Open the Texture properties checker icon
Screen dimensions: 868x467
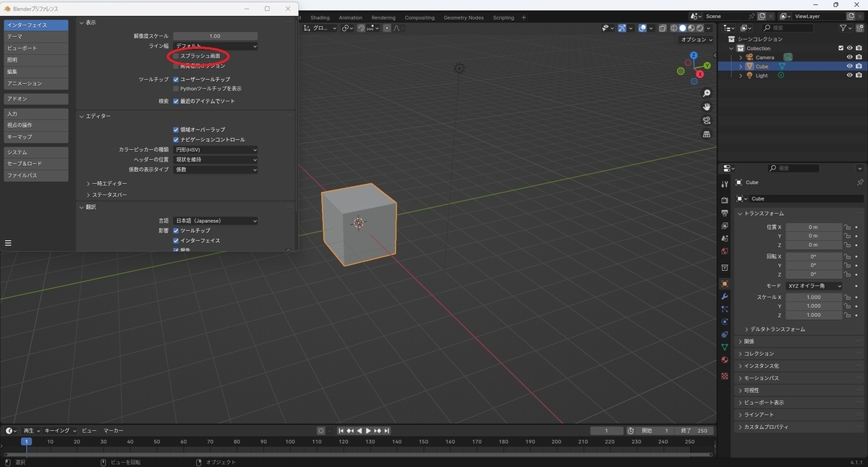pyautogui.click(x=725, y=376)
